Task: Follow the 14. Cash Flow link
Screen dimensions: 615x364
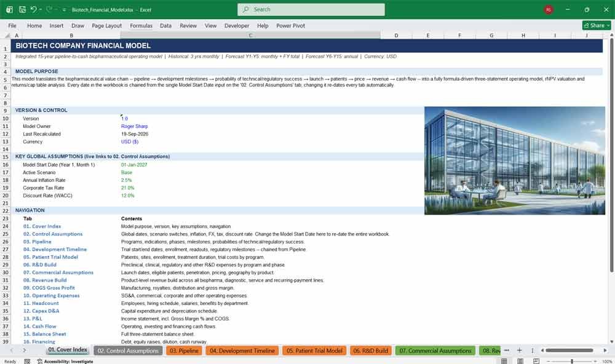Action: click(x=39, y=326)
